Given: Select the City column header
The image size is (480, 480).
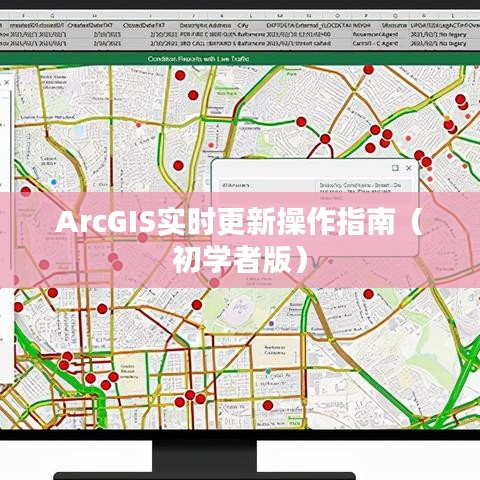Looking at the screenshot, I should (x=243, y=25).
